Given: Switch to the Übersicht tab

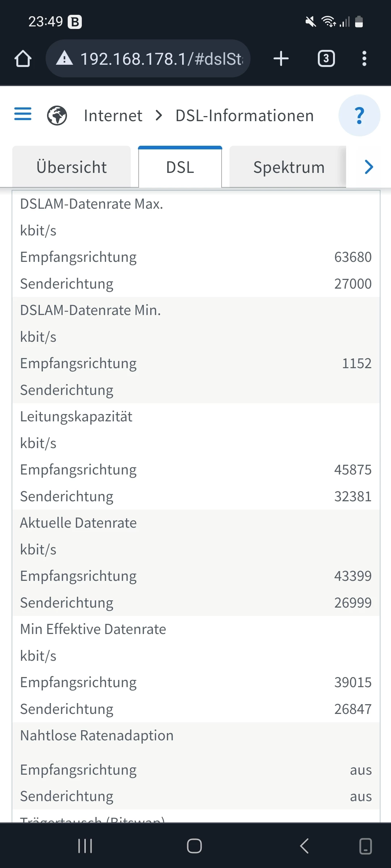Looking at the screenshot, I should point(72,167).
